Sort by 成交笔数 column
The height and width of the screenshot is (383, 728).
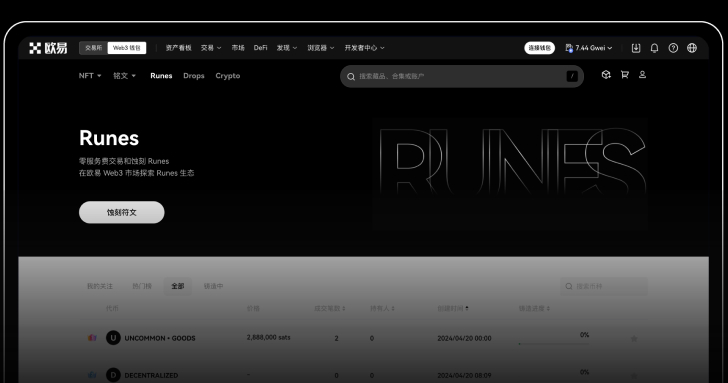pyautogui.click(x=330, y=308)
